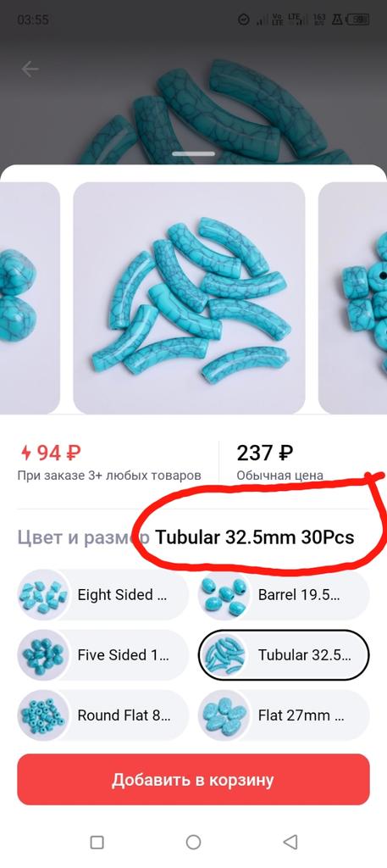Tap the 94 ₽ discounted price
The height and width of the screenshot is (868, 387).
51,453
